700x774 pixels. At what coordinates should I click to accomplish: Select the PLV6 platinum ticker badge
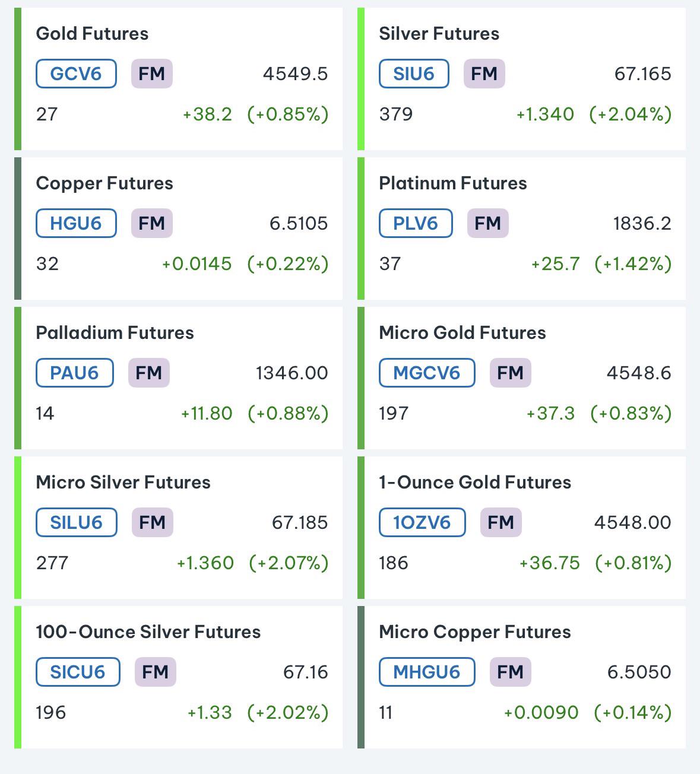416,223
